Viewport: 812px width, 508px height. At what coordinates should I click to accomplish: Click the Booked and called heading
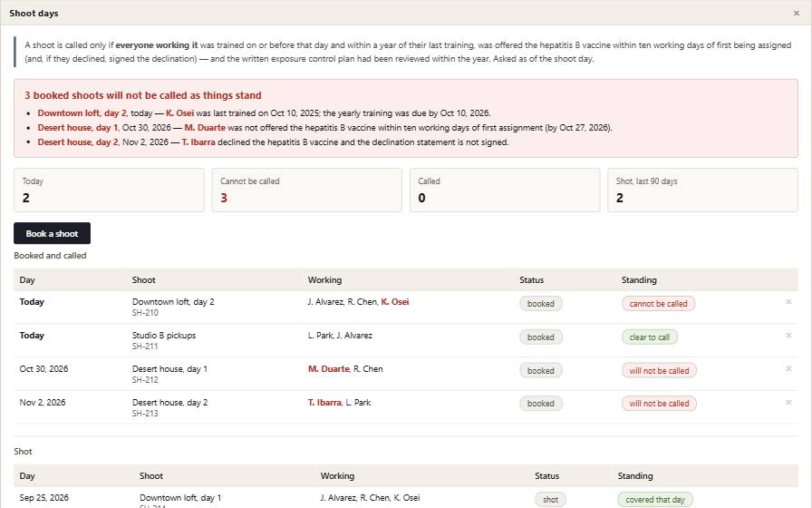click(50, 256)
